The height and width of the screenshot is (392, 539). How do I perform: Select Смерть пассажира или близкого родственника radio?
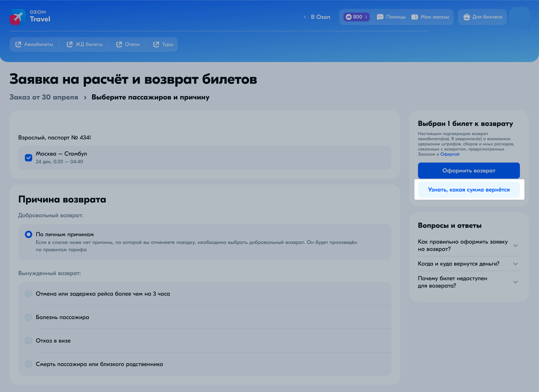point(28,364)
